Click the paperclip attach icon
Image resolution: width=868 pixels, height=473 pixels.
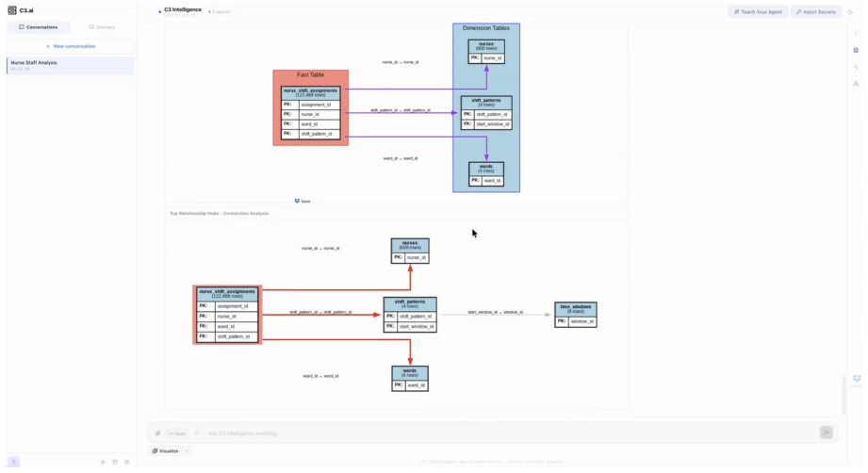pyautogui.click(x=157, y=433)
